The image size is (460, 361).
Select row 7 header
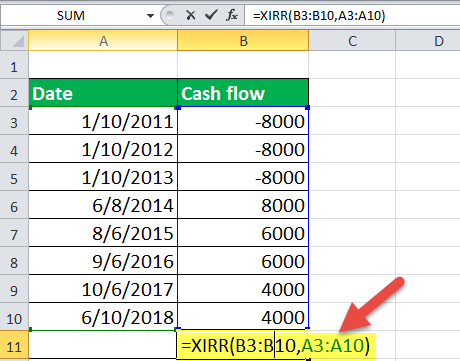(14, 233)
